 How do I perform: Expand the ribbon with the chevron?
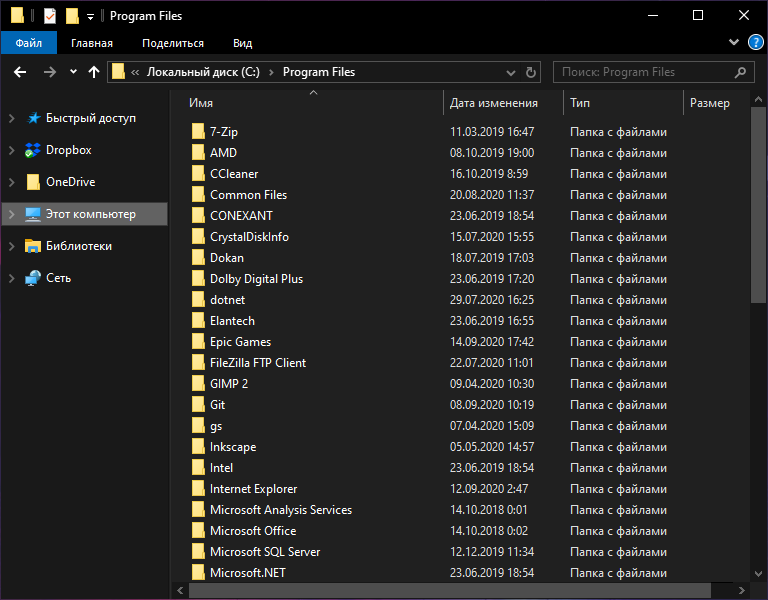pyautogui.click(x=734, y=42)
